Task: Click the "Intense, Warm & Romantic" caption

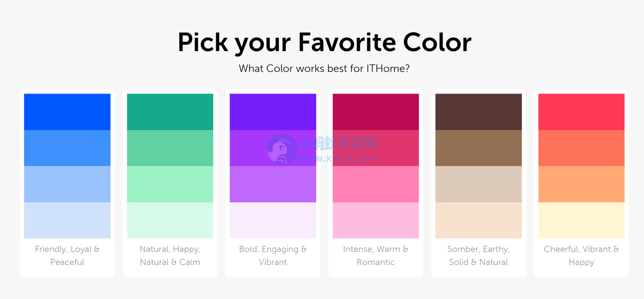Action: pos(376,256)
